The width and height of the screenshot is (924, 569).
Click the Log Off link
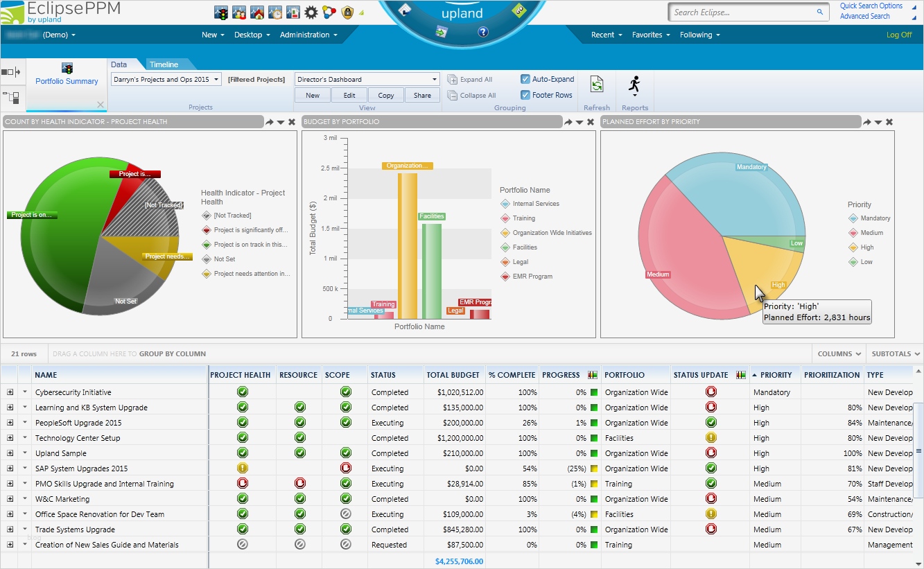[899, 34]
